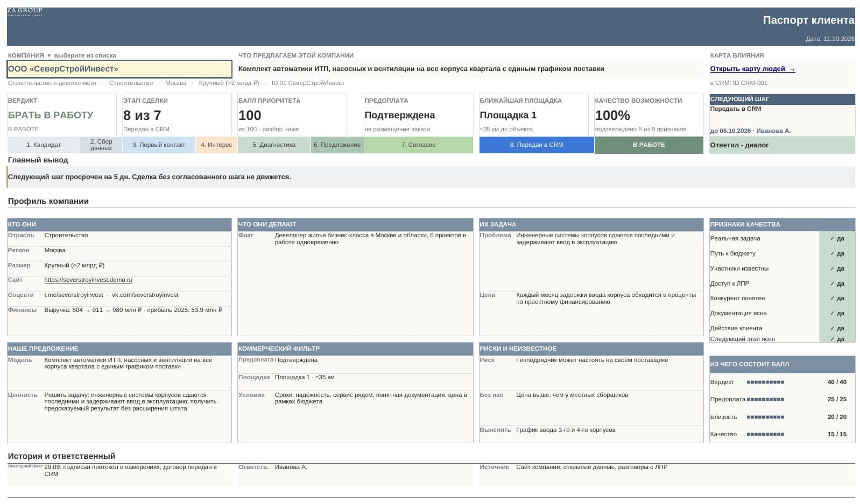Click the deal stage value '8 из 7'

coord(142,115)
